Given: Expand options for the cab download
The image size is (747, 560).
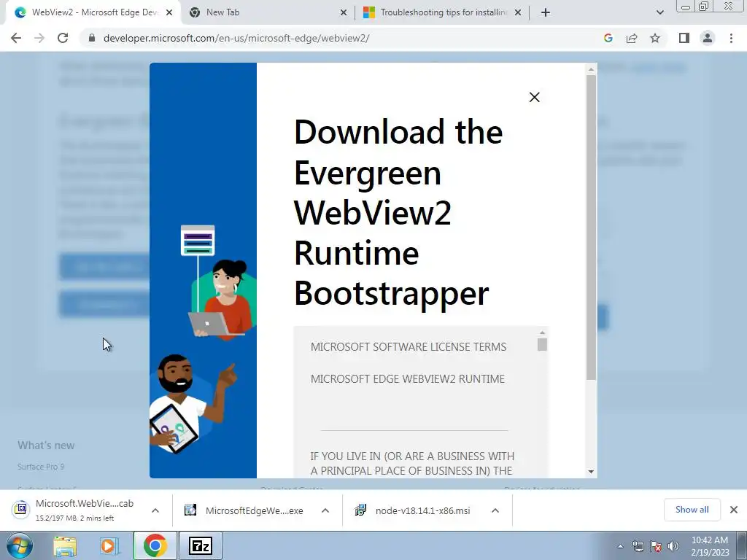Looking at the screenshot, I should point(155,510).
